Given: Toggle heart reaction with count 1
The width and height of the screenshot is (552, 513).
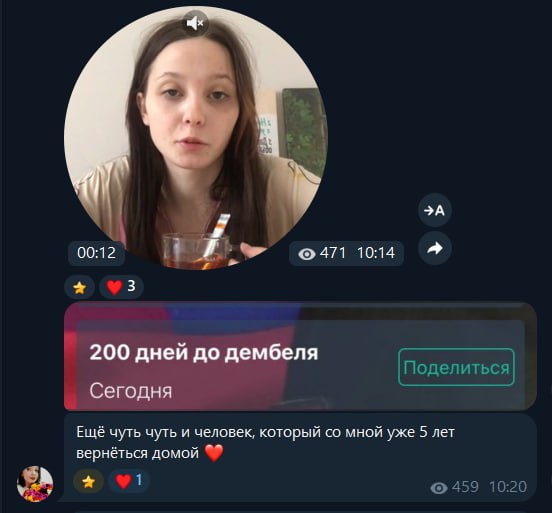Looking at the screenshot, I should [x=129, y=481].
